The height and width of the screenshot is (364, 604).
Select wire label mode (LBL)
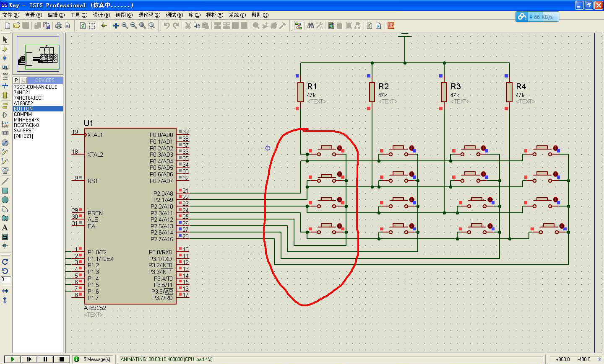[x=5, y=67]
